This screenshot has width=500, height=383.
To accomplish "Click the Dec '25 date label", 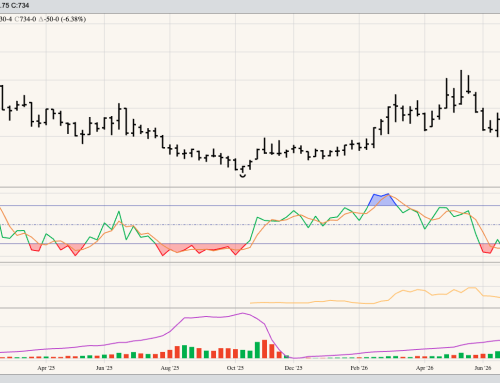I will point(293,368).
